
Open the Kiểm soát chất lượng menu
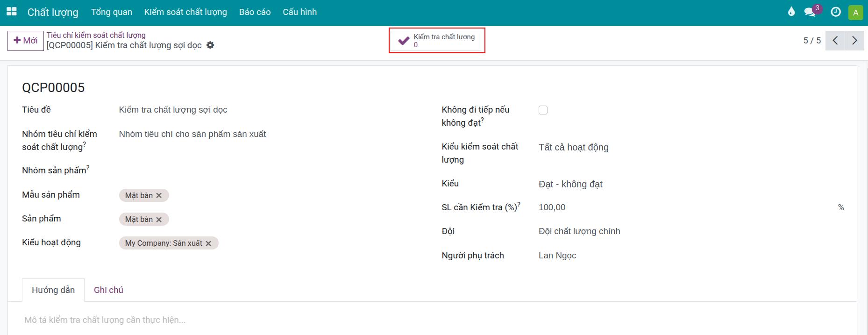(x=185, y=12)
